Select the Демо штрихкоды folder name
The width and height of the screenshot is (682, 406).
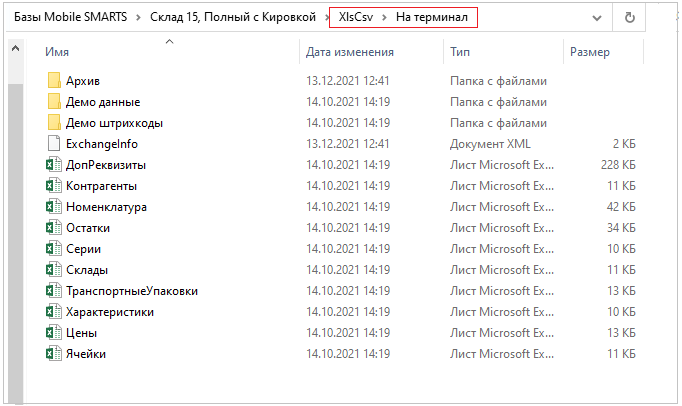[x=114, y=123]
